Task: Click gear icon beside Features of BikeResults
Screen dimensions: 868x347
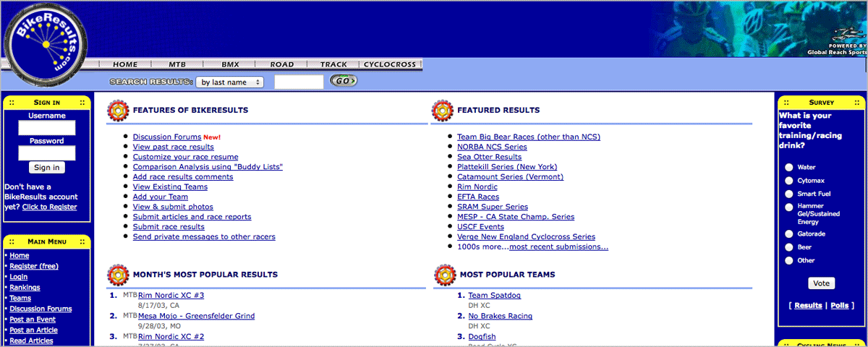Action: click(118, 111)
